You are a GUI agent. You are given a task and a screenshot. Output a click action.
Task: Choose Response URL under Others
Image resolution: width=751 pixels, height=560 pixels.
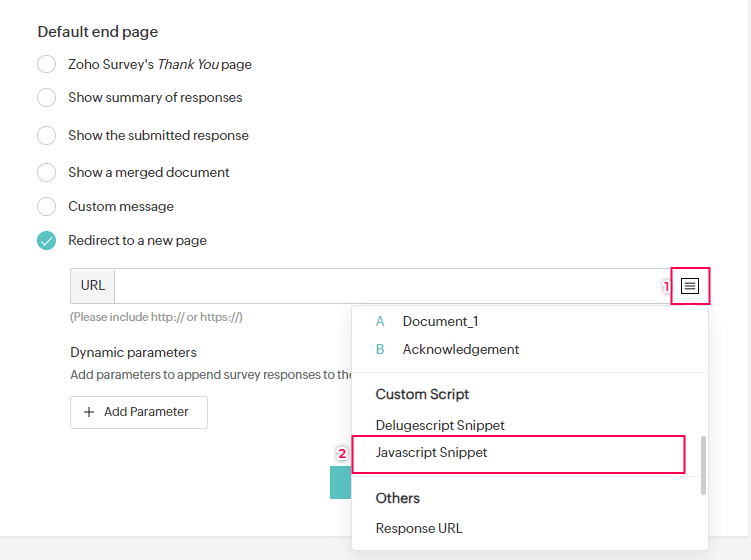(419, 529)
